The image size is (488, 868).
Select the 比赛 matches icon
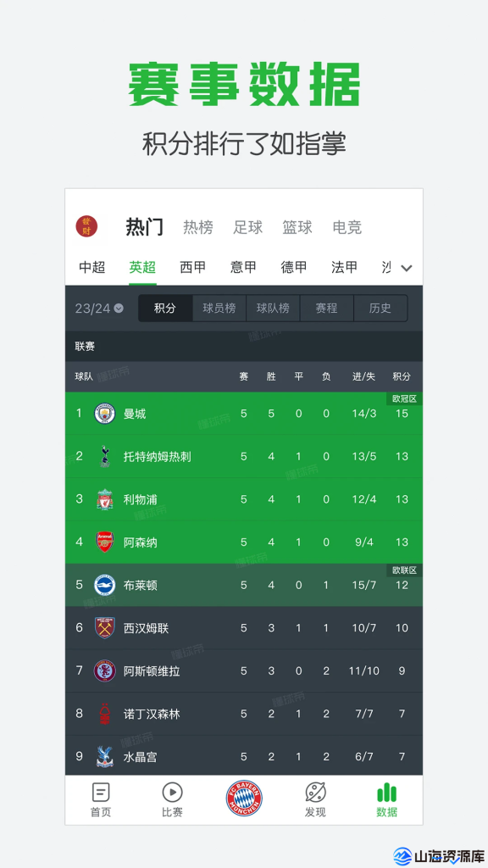pyautogui.click(x=172, y=798)
